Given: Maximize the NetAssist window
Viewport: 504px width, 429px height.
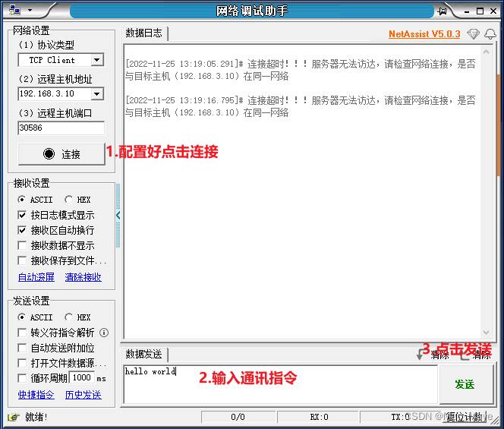Looking at the screenshot, I should click(480, 11).
